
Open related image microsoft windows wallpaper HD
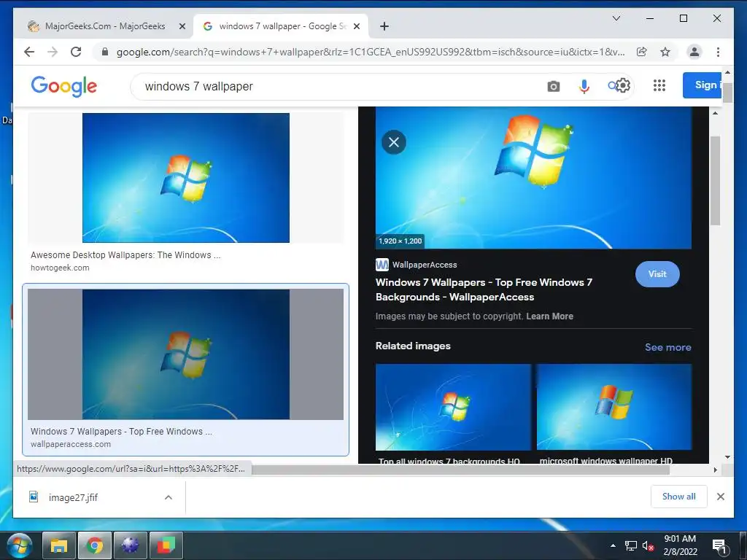coord(614,407)
